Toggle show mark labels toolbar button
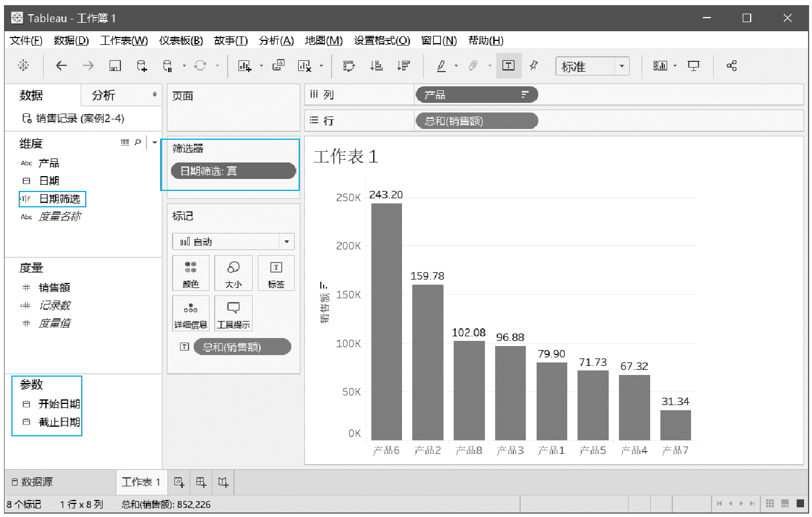This screenshot has width=812, height=517. tap(508, 65)
